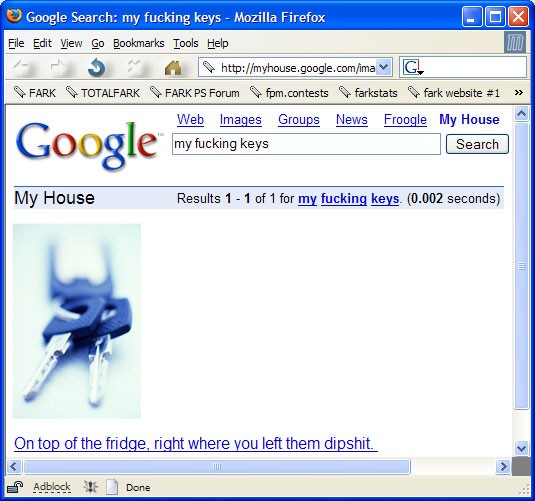Open the FARK PS Forum bookmark
This screenshot has width=535, height=501.
[194, 93]
